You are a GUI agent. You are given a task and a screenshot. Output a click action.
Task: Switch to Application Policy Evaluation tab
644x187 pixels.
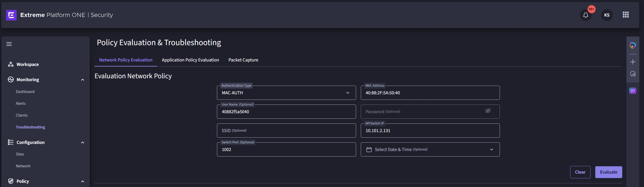(190, 60)
